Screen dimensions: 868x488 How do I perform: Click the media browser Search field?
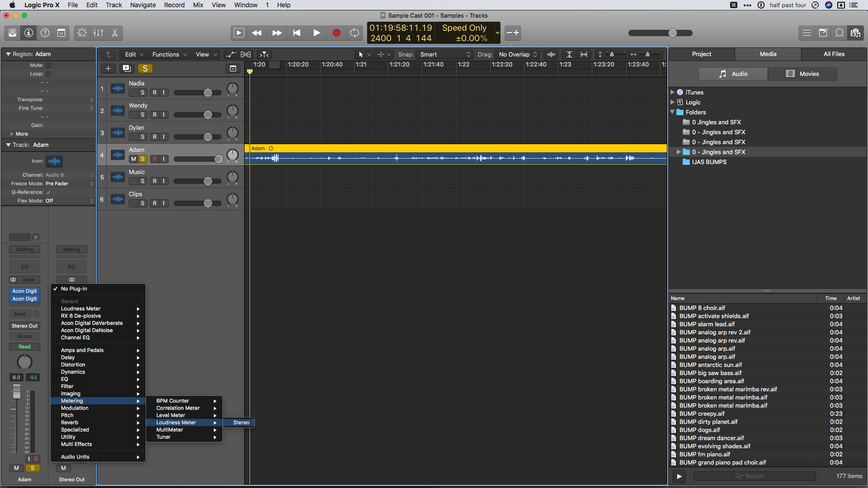click(755, 476)
